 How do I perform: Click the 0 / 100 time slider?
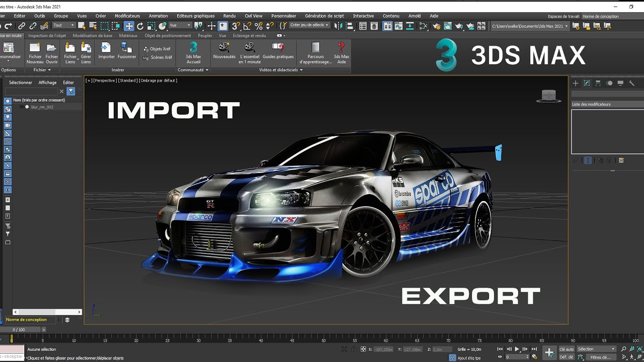click(19, 330)
